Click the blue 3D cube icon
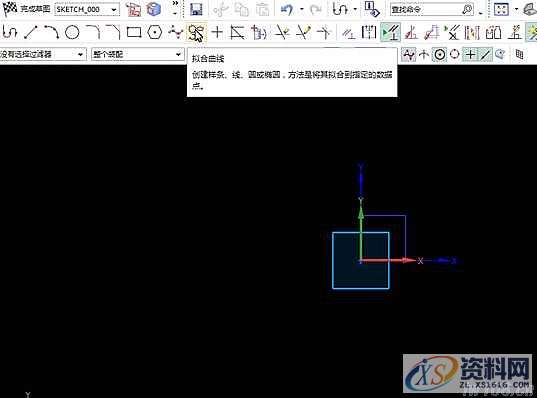Screen dimensions: 537x398 coord(153,9)
